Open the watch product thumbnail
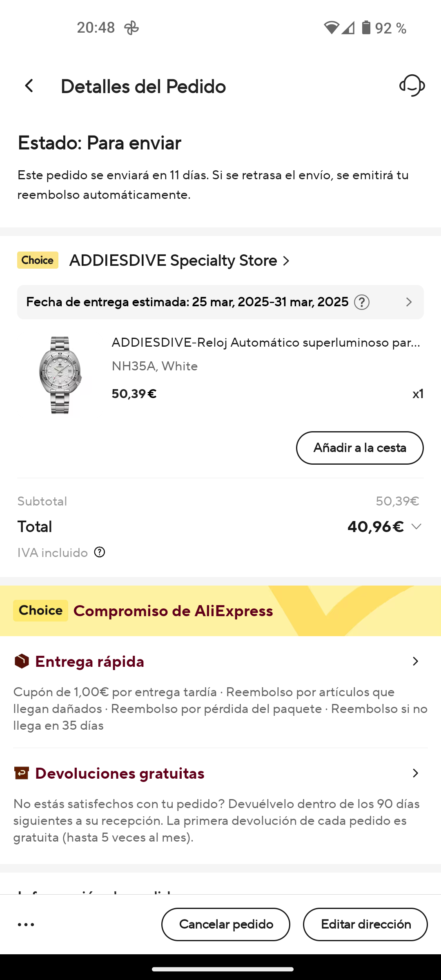Image resolution: width=441 pixels, height=980 pixels. 60,375
